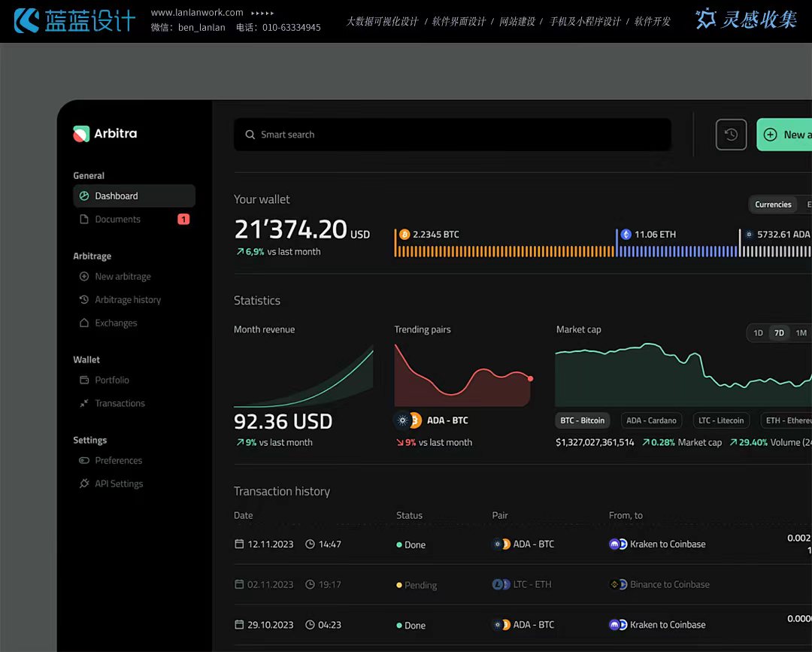Screen dimensions: 812x652
Task: Click the green New arbitrage button
Action: 786,135
